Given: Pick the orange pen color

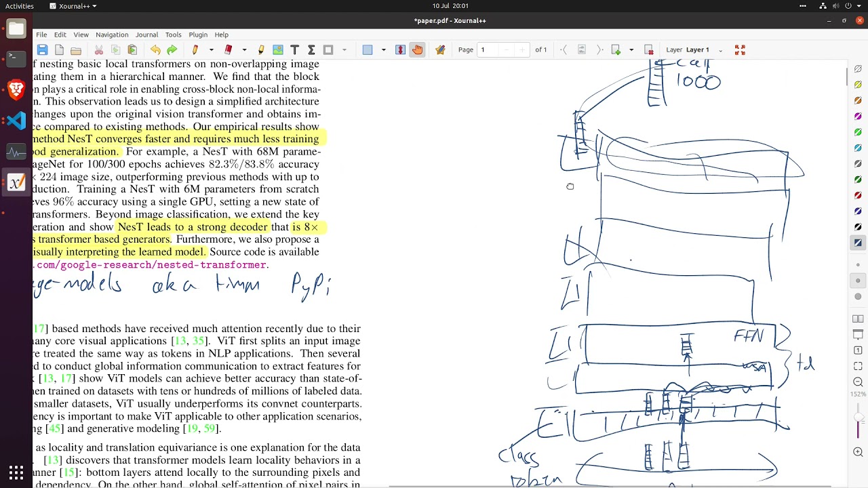Looking at the screenshot, I should 858,100.
